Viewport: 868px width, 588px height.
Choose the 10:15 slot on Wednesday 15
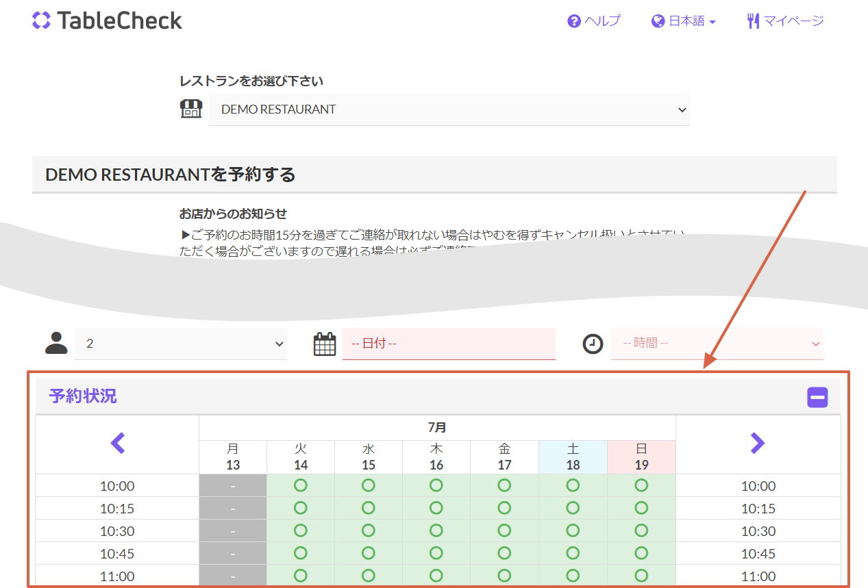pyautogui.click(x=369, y=508)
